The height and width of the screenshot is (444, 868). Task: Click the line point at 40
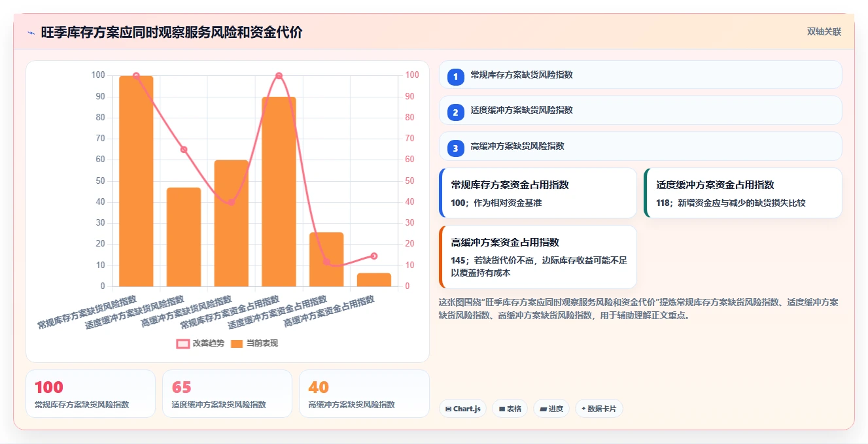coord(231,202)
